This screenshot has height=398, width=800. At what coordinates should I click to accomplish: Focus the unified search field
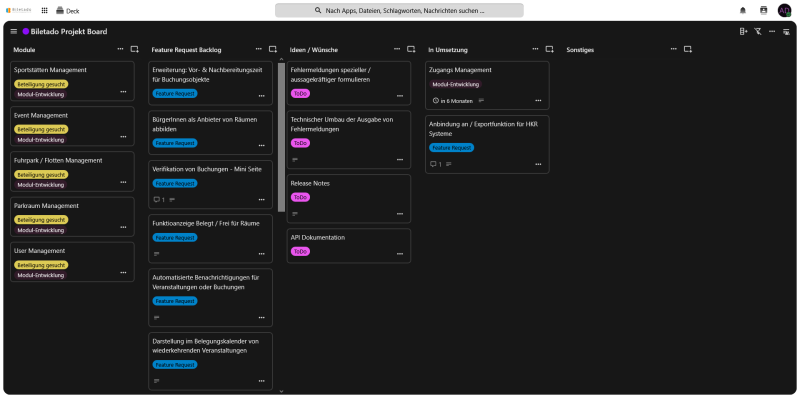coord(399,10)
